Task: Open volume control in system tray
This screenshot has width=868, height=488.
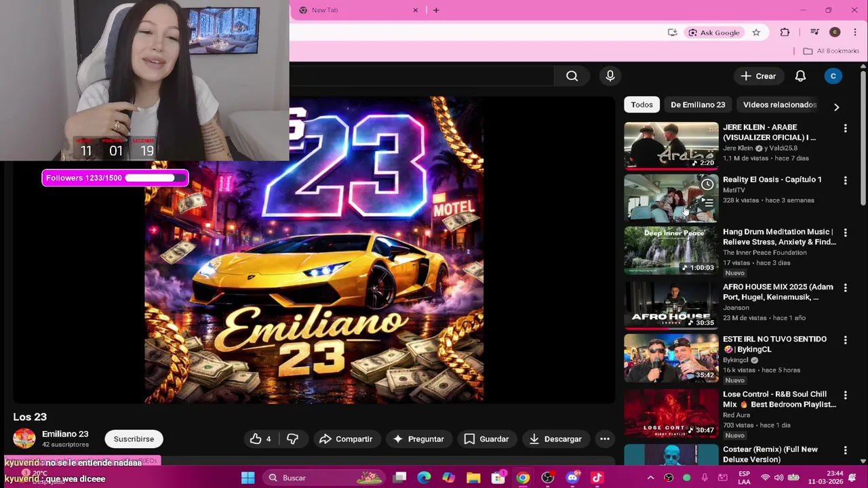Action: (778, 478)
